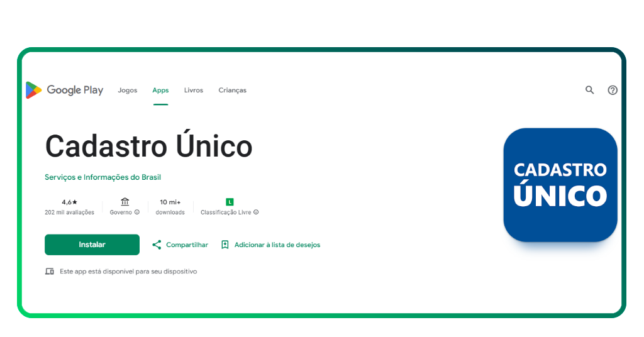Click the Cadastro Único app icon image
This screenshot has height=337, width=644.
pyautogui.click(x=560, y=185)
